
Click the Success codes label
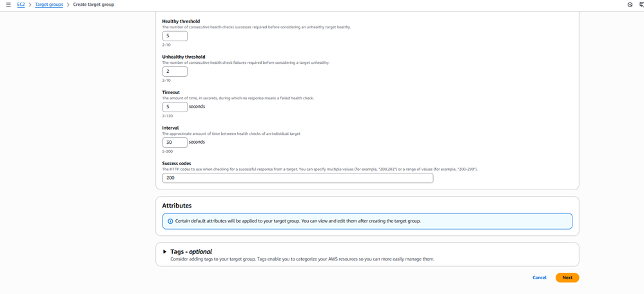click(x=177, y=163)
